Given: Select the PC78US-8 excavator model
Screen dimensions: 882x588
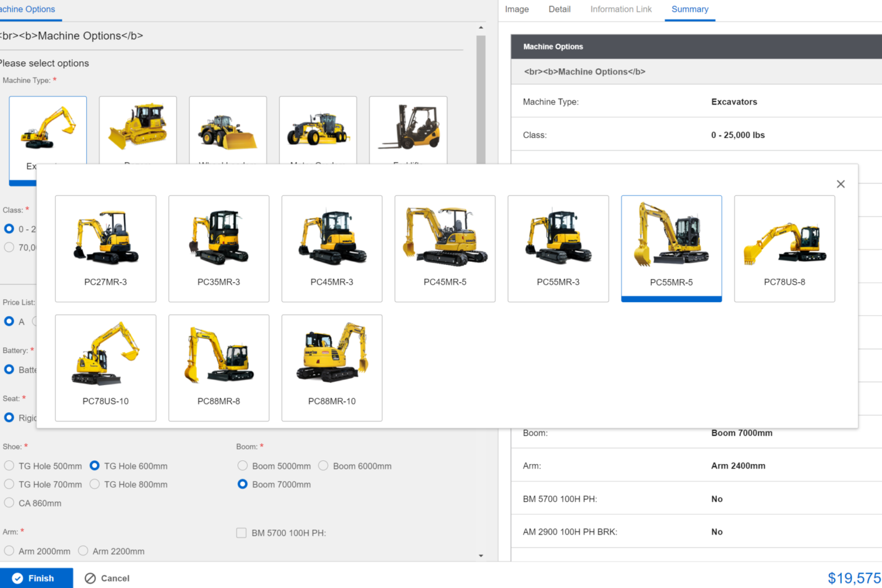Looking at the screenshot, I should coord(784,249).
